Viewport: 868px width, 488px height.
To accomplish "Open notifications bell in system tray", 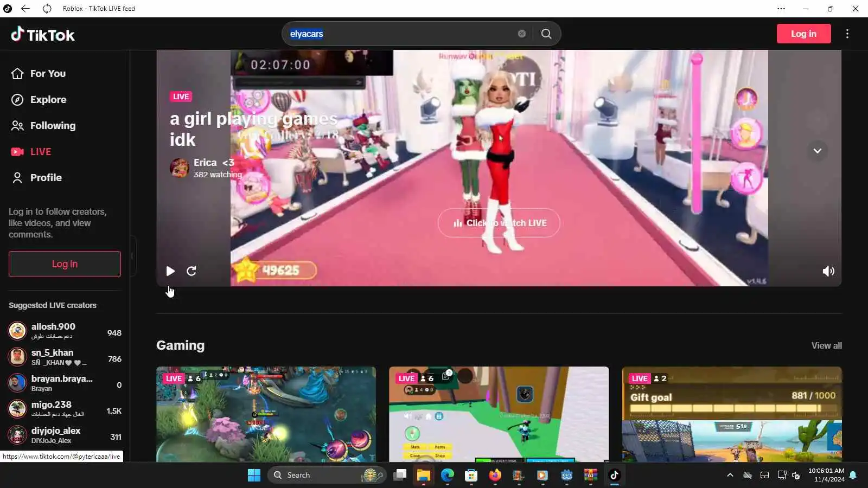I will coord(853,475).
